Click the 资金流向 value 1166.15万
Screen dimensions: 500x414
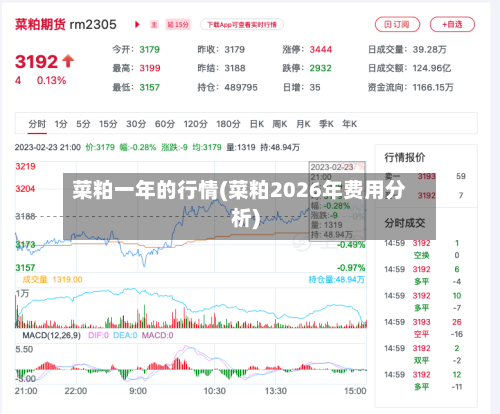tap(433, 87)
